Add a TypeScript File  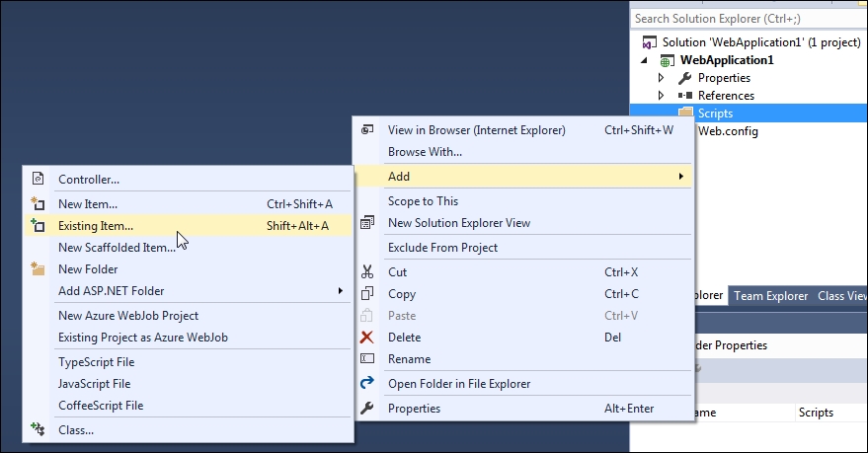189,362
